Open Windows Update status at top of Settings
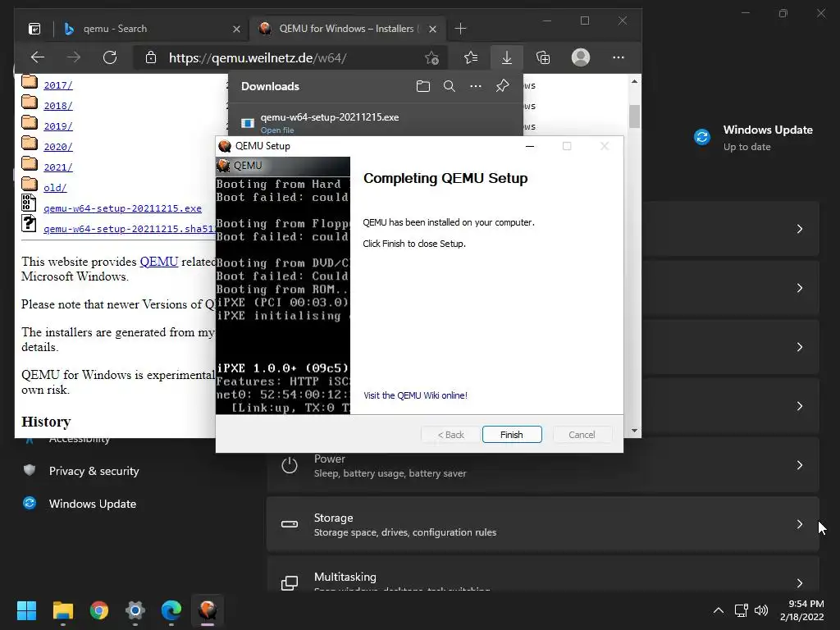The width and height of the screenshot is (840, 630). coord(753,138)
